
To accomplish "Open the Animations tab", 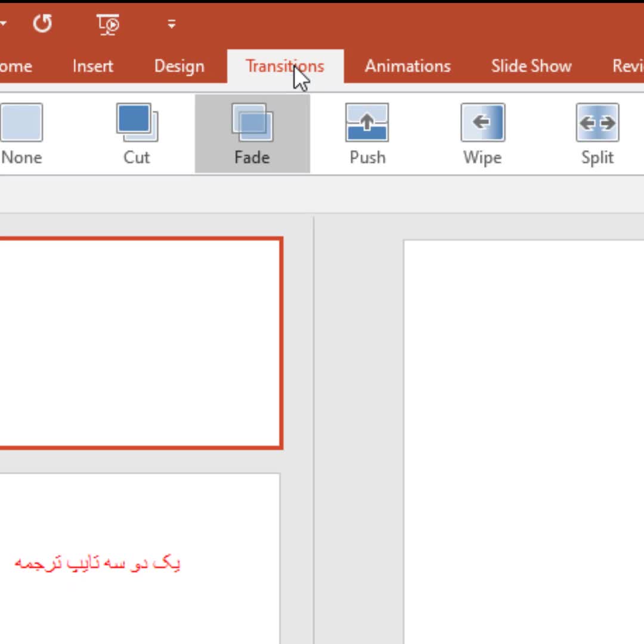I will coord(407,66).
